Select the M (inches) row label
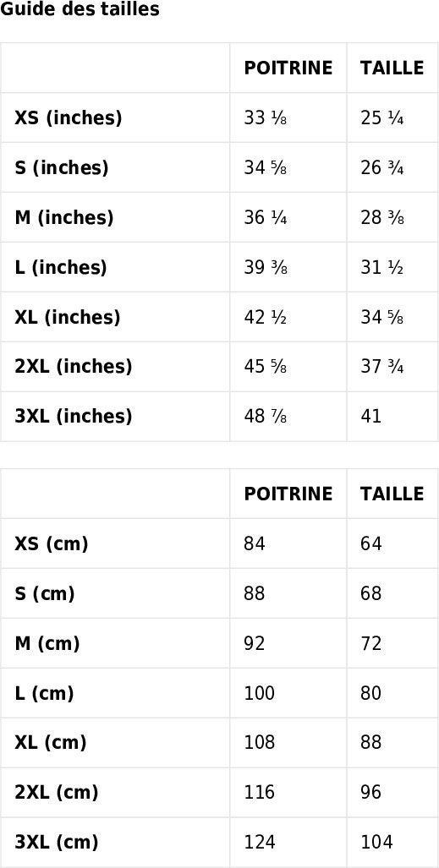 63,217
